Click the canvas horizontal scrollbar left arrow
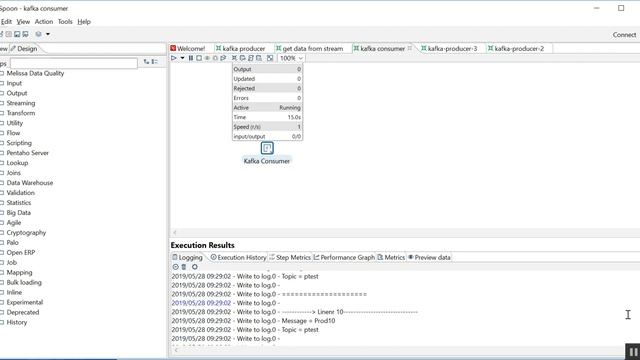This screenshot has height=360, width=640. [175, 232]
